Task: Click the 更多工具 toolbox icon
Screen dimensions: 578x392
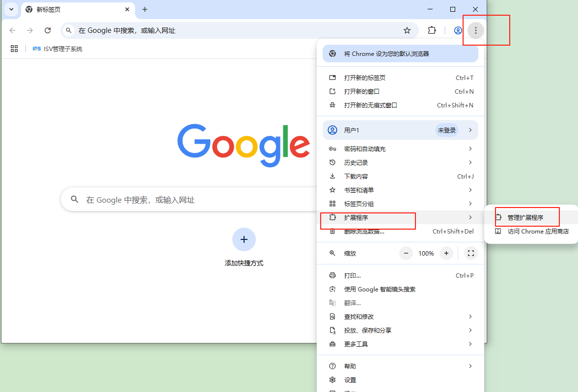Action: pos(332,344)
